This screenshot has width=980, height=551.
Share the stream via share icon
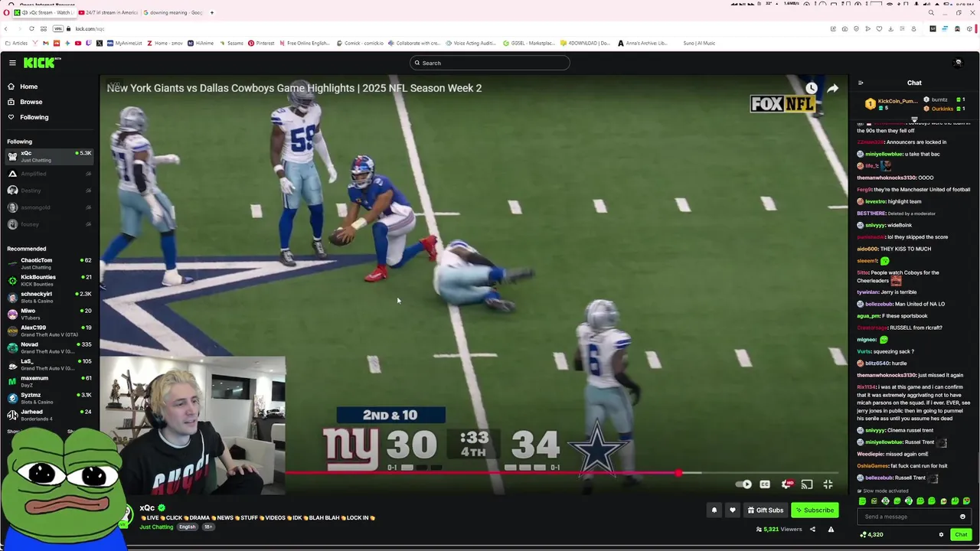[x=812, y=529]
